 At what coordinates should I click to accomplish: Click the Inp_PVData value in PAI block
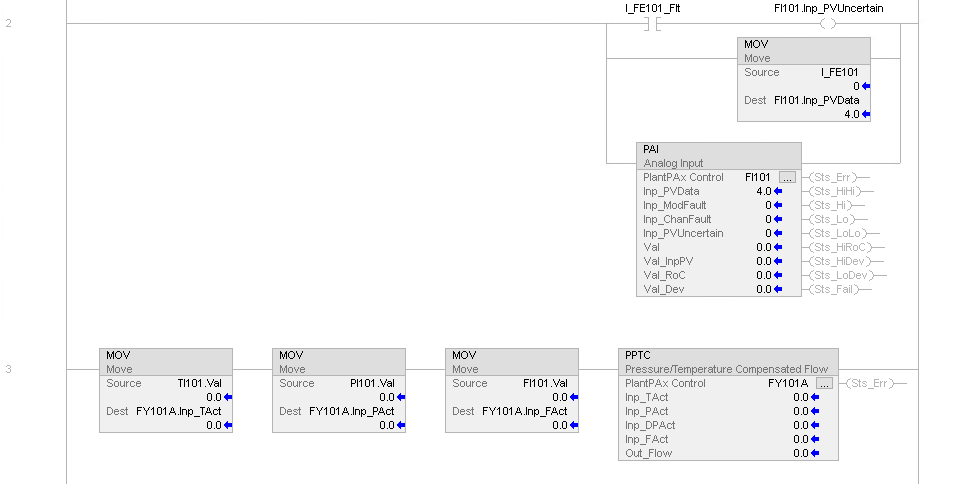763,191
